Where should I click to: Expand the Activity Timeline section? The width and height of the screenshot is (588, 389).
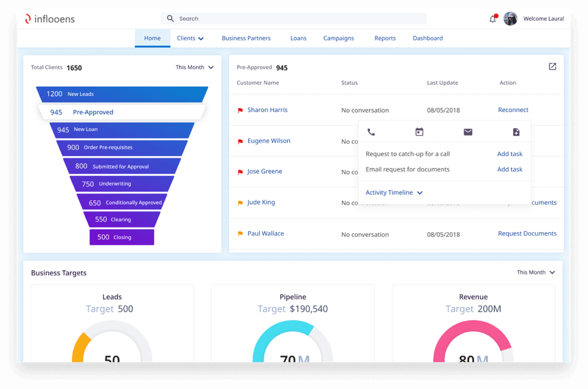click(394, 192)
